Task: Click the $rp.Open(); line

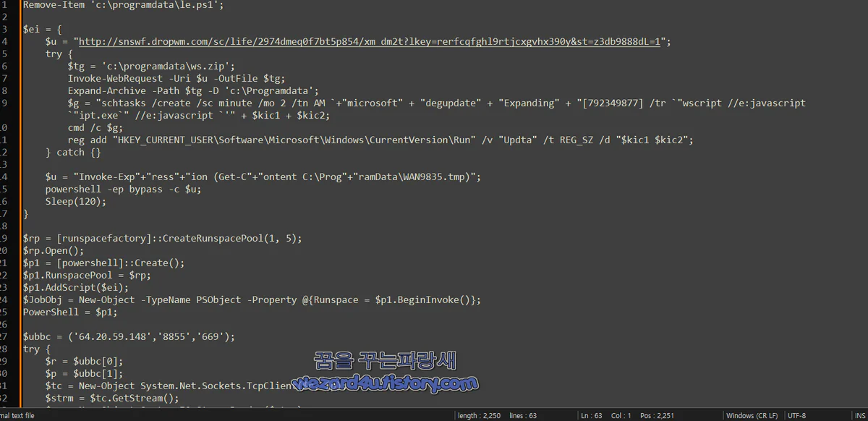Action: 54,250
